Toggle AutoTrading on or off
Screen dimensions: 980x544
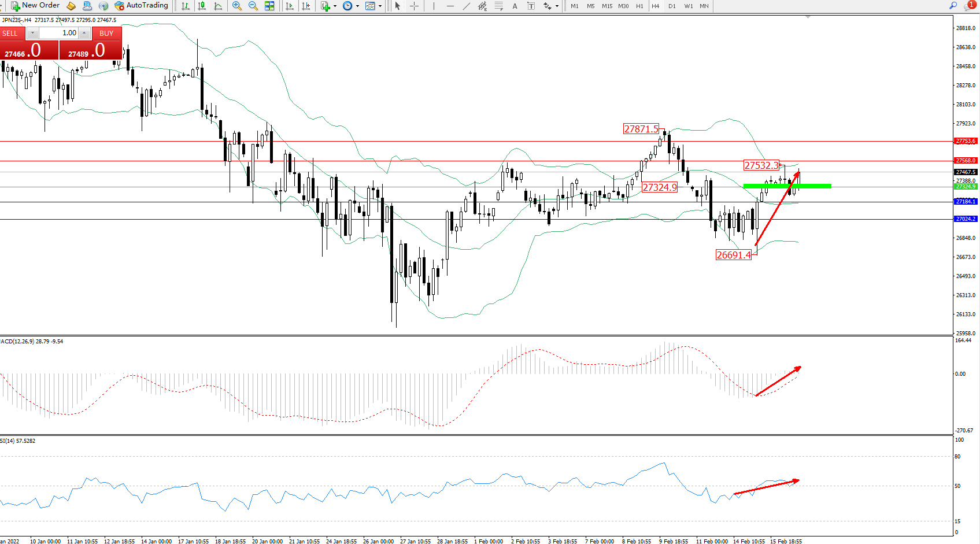pyautogui.click(x=141, y=6)
